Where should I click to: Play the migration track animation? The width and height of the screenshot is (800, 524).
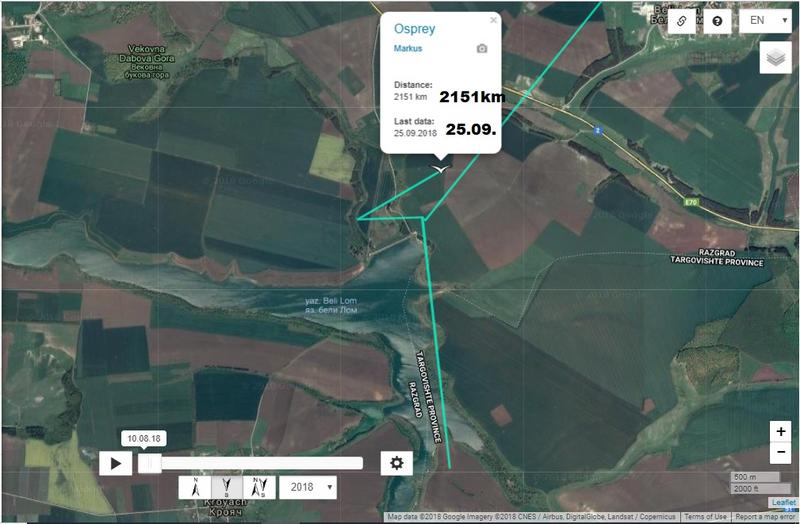point(115,463)
